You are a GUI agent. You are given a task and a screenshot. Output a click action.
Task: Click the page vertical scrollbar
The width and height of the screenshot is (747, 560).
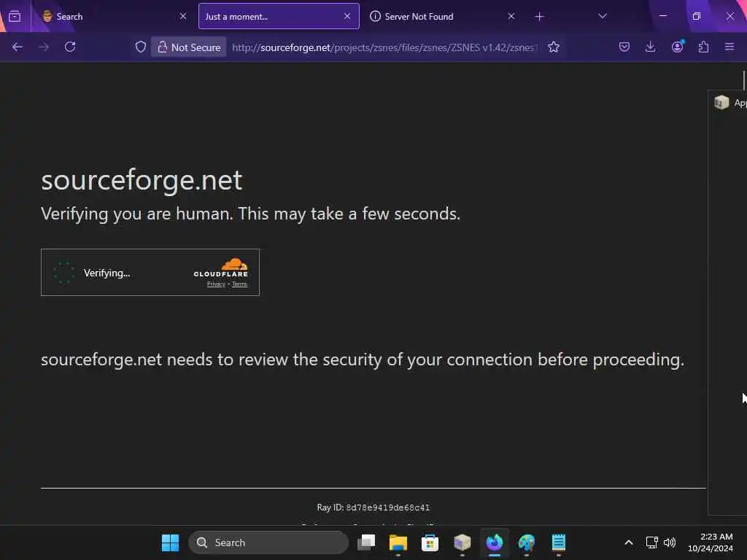pyautogui.click(x=743, y=80)
